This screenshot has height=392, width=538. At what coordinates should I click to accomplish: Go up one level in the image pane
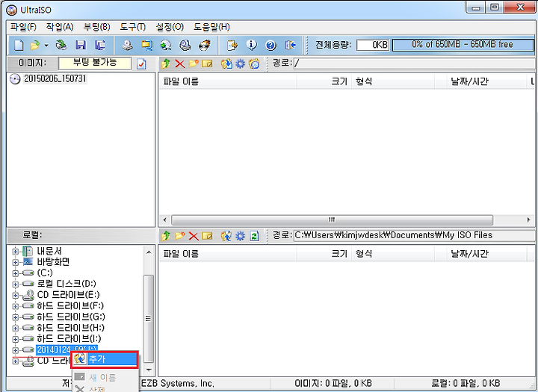click(166, 63)
